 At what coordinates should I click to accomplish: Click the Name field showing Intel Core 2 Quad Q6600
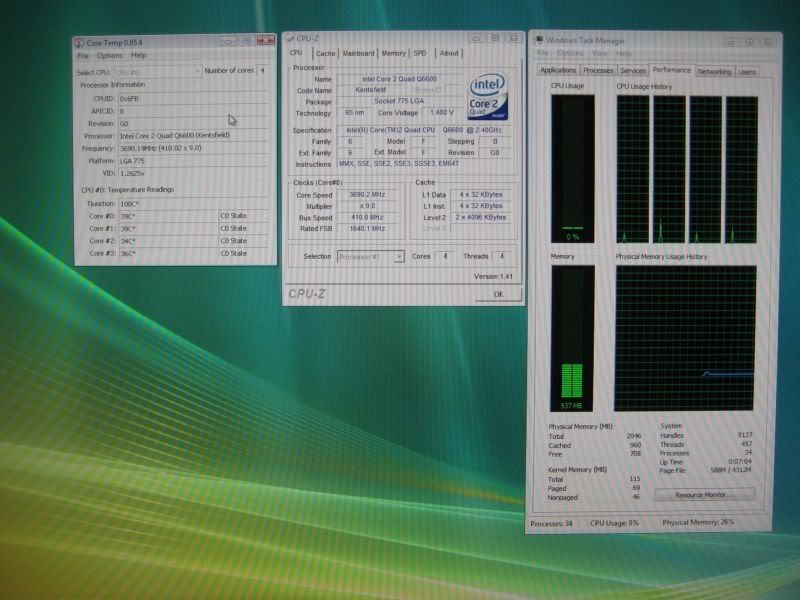(x=399, y=79)
